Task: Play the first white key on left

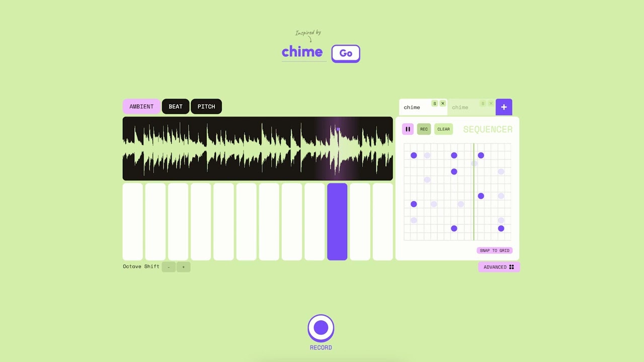Action: coord(133,222)
